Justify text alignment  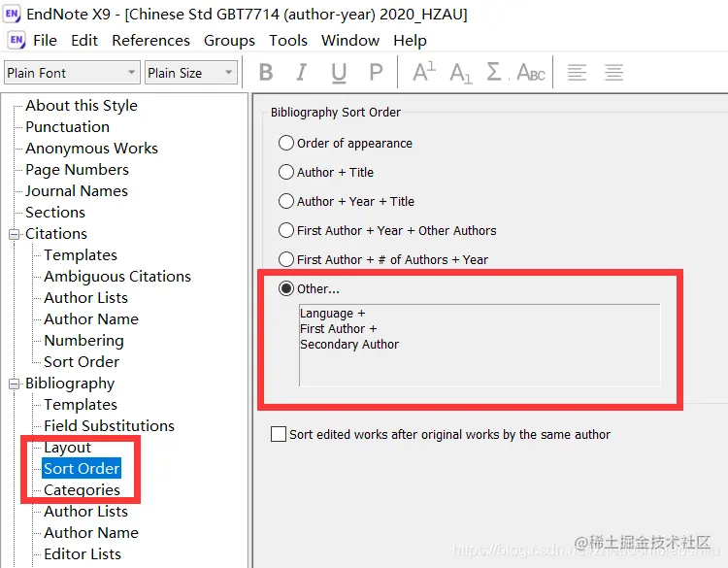(x=613, y=73)
